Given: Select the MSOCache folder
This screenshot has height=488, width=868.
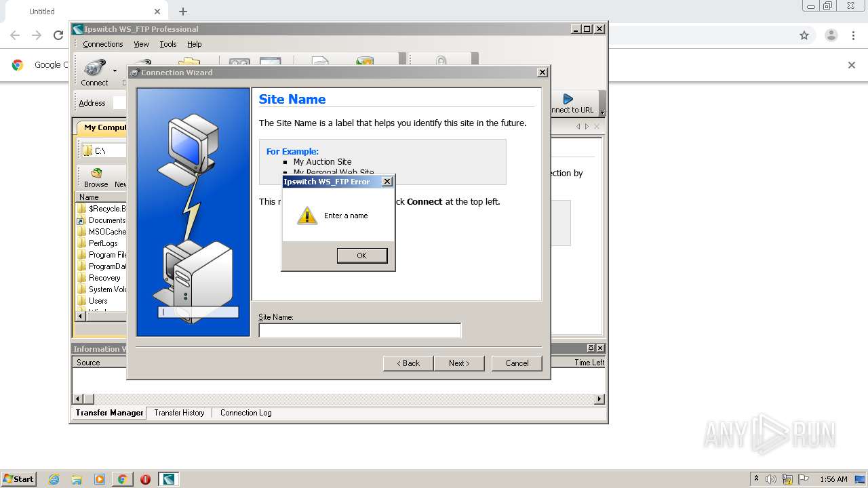Looking at the screenshot, I should click(102, 232).
